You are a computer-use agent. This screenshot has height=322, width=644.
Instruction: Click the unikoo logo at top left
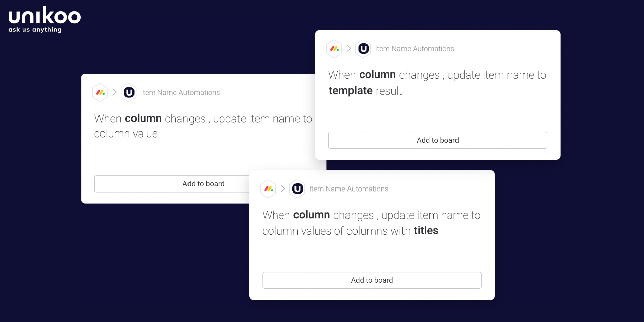coord(45,19)
